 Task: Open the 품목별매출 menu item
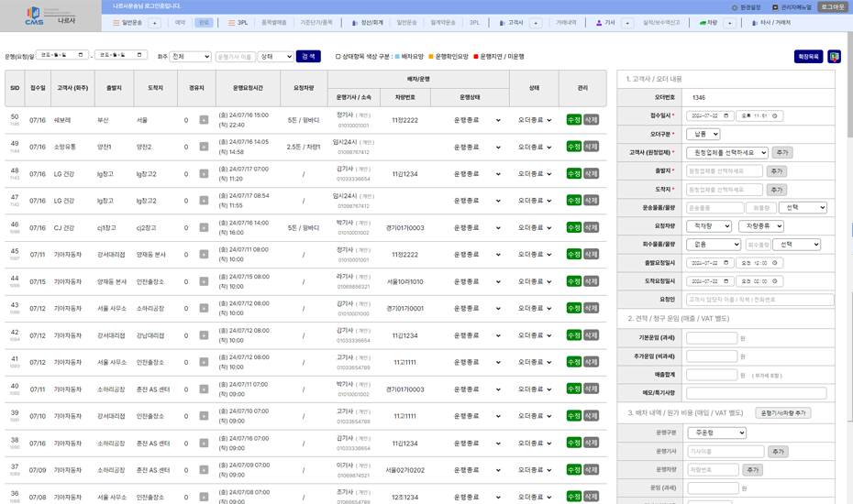pos(274,23)
